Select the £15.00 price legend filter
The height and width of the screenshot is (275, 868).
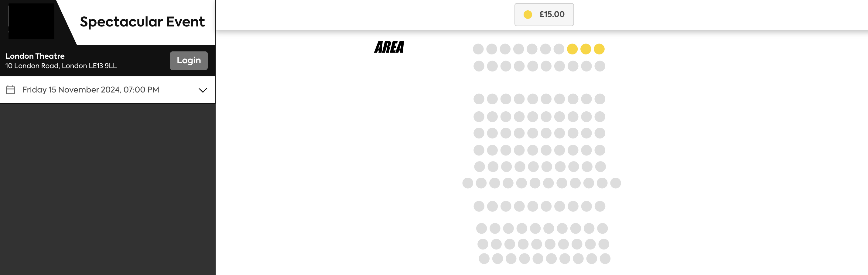click(x=544, y=15)
